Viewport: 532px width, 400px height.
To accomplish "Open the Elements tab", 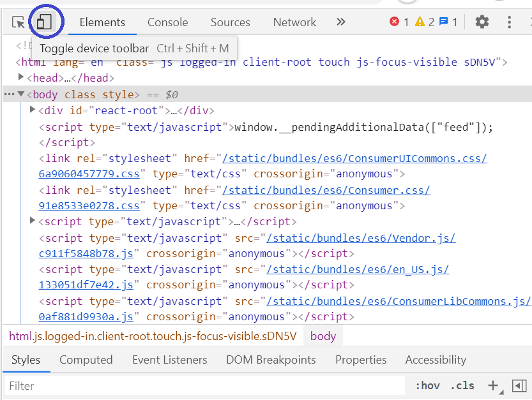I will click(102, 22).
